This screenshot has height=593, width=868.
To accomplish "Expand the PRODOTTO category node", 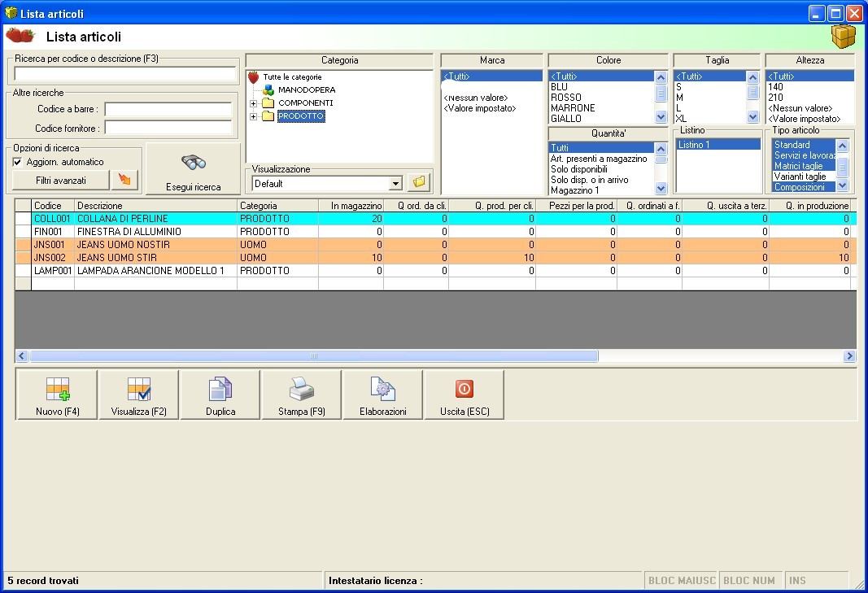I will tap(254, 116).
